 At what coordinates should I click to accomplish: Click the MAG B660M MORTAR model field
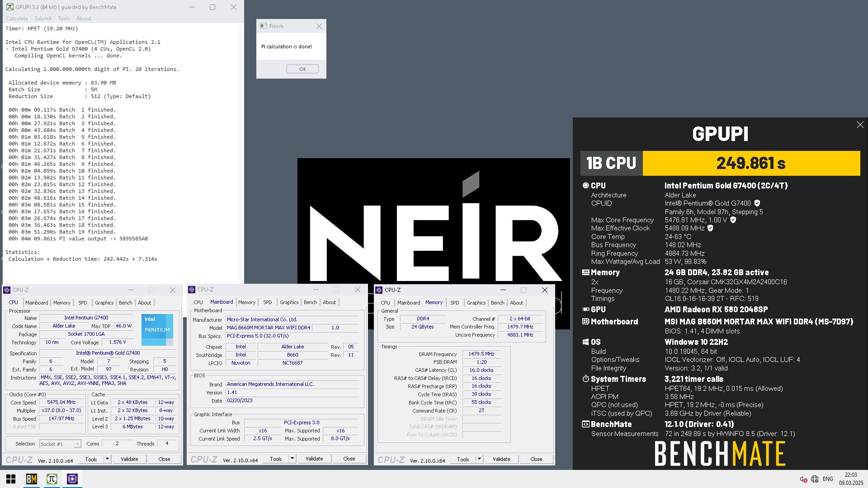[269, 328]
